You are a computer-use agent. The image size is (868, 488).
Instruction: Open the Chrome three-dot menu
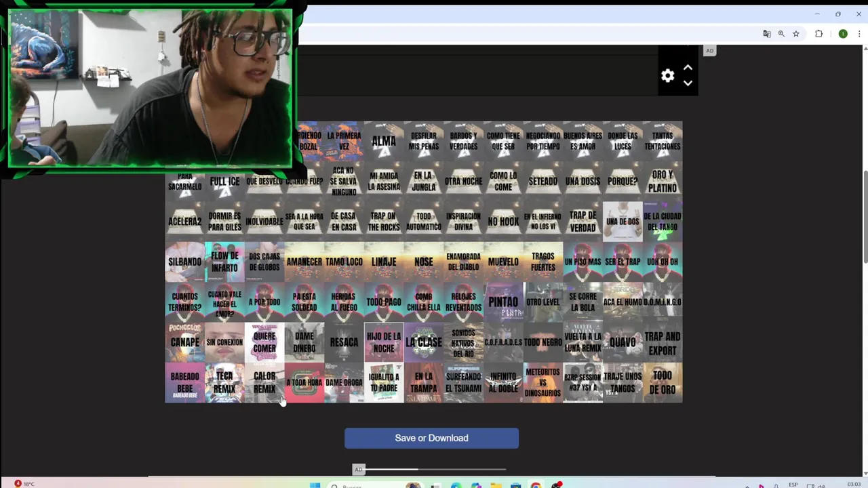pos(859,34)
